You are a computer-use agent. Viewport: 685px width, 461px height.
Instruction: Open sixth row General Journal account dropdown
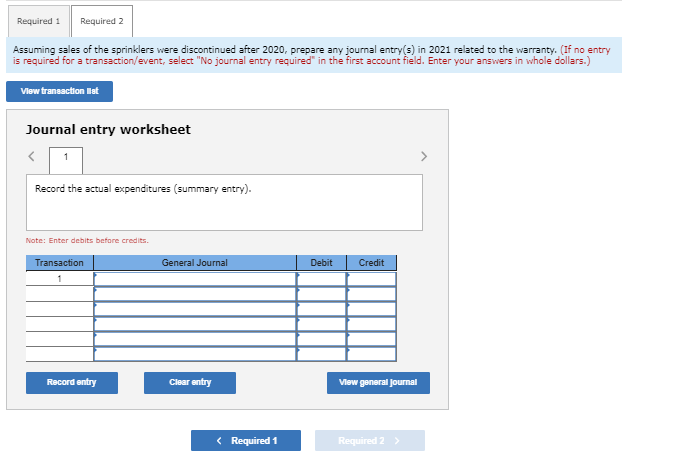click(x=195, y=354)
